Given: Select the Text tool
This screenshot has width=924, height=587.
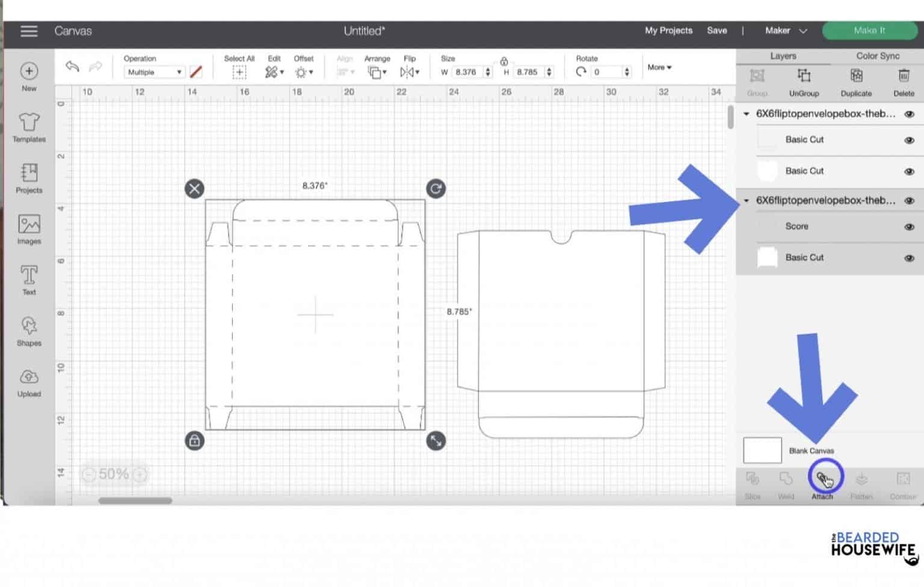Looking at the screenshot, I should (29, 280).
